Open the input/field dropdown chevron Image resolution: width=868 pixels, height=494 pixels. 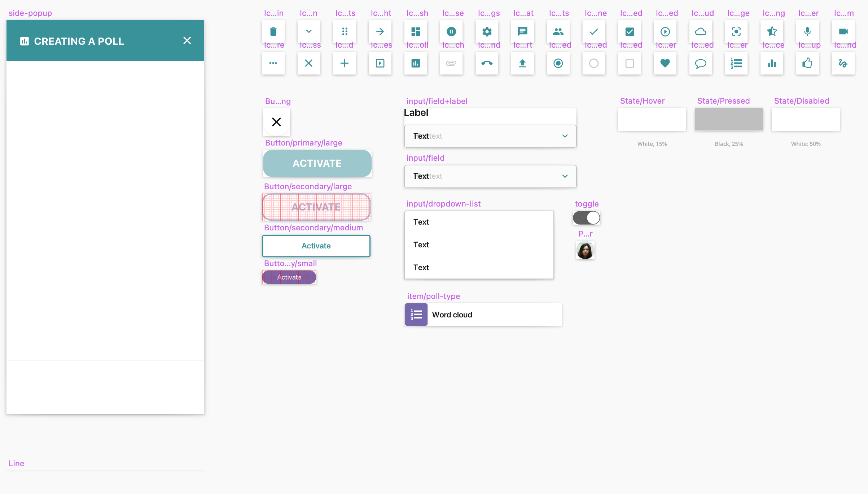(x=565, y=176)
